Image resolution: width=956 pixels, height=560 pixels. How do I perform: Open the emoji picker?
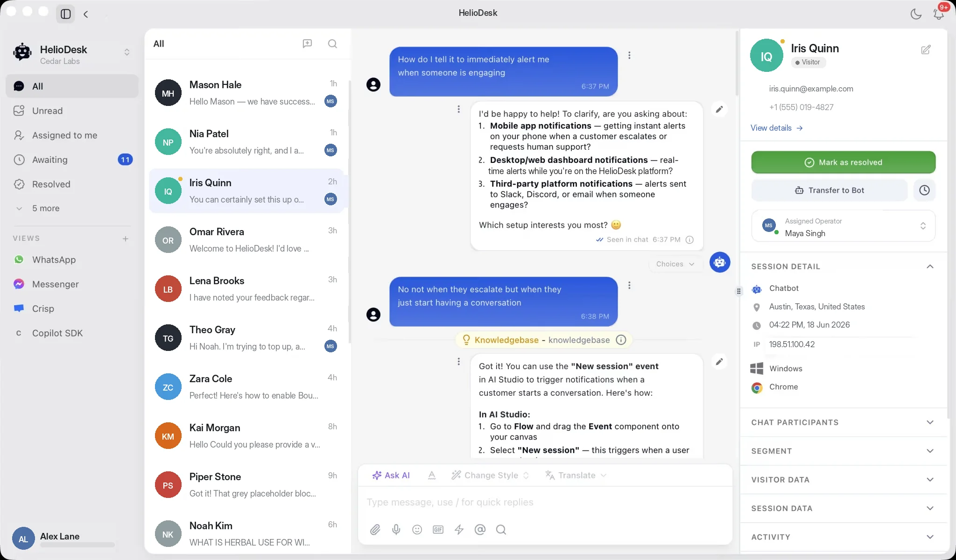click(417, 530)
